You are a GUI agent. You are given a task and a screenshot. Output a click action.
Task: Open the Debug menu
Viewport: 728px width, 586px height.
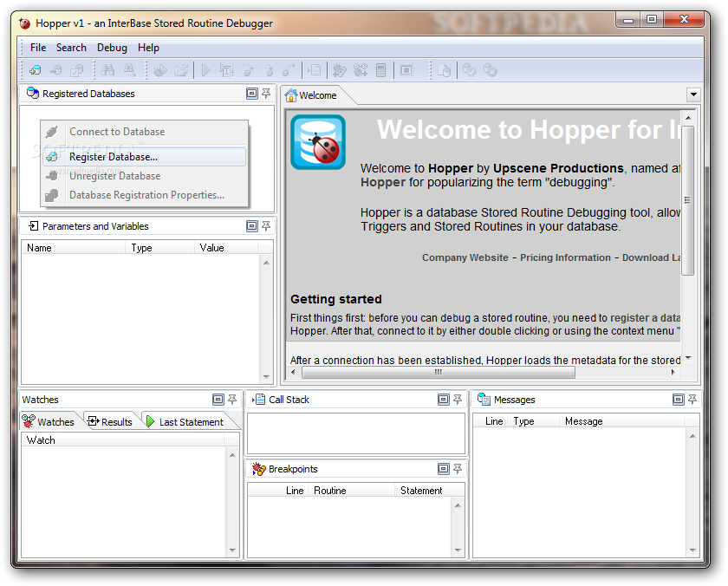pos(112,48)
